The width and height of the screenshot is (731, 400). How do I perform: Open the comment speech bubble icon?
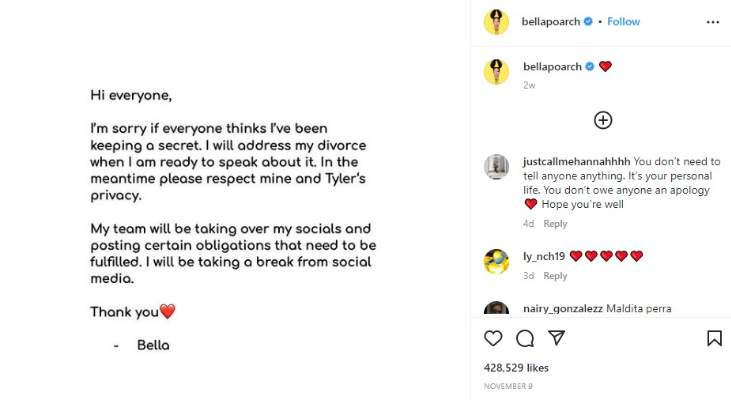pos(525,338)
